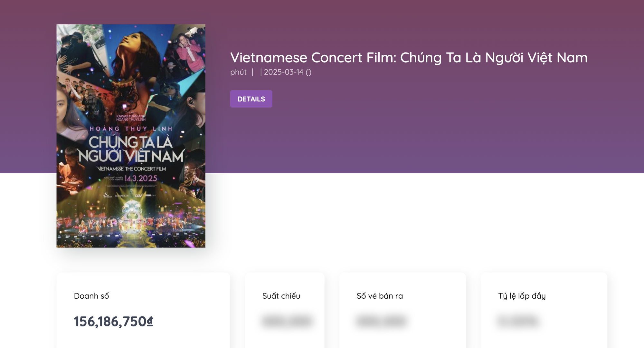Select the release date 2025-03-14
The width and height of the screenshot is (644, 348).
point(283,72)
